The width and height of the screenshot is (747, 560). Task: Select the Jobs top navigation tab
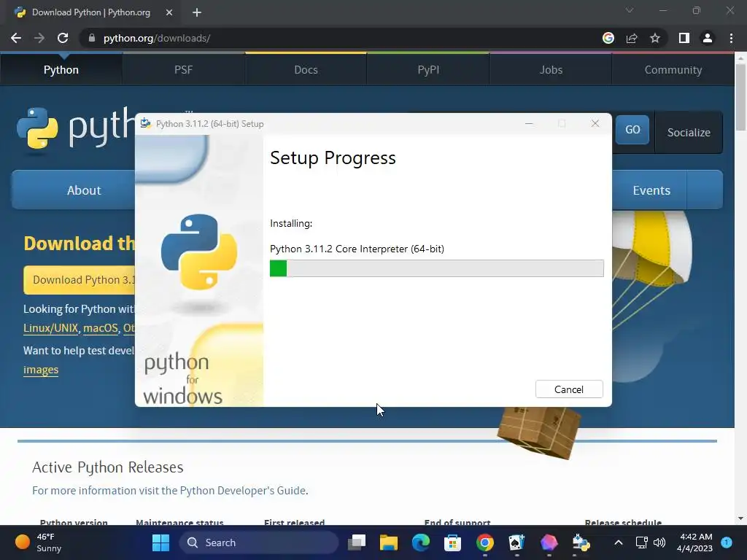551,69
